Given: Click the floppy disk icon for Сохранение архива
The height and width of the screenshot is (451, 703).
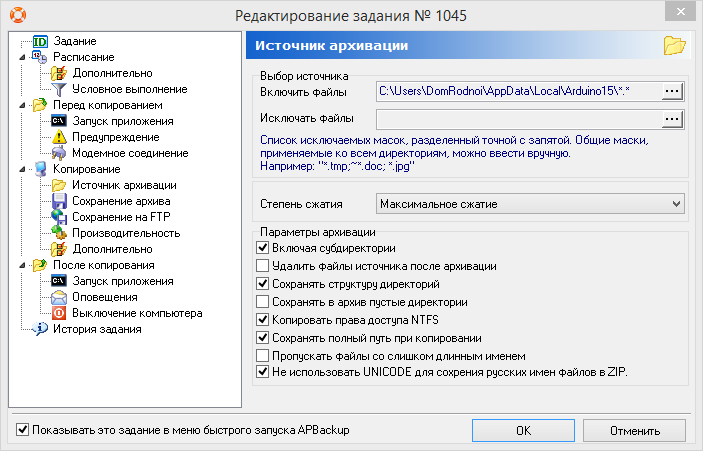Looking at the screenshot, I should (58, 201).
